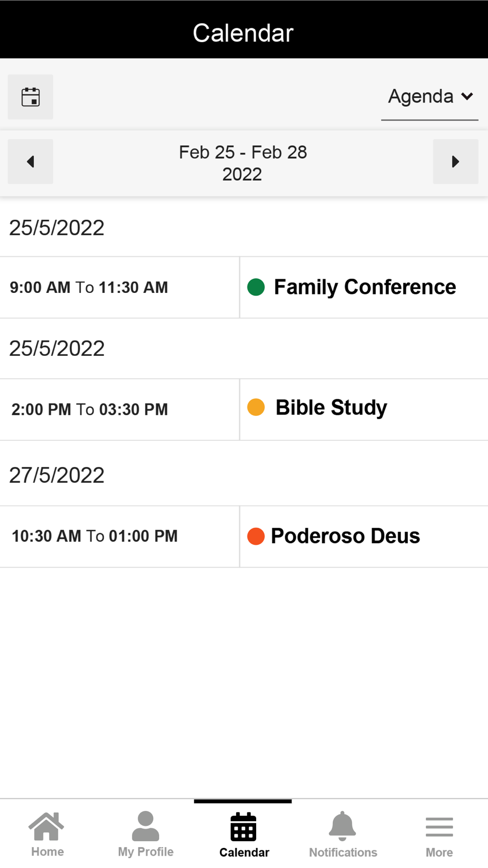This screenshot has height=868, width=488.
Task: Open the Poderoso Deus event
Action: pos(345,536)
